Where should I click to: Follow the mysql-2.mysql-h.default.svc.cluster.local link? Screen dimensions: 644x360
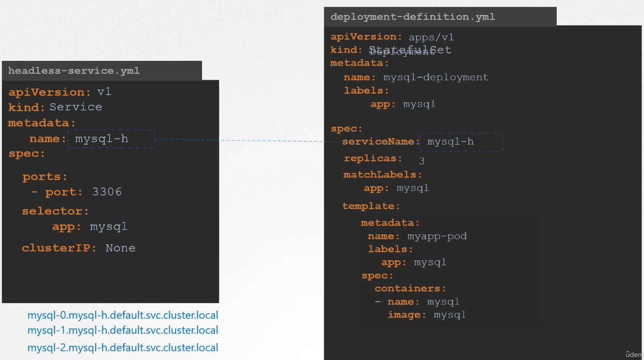[123, 348]
